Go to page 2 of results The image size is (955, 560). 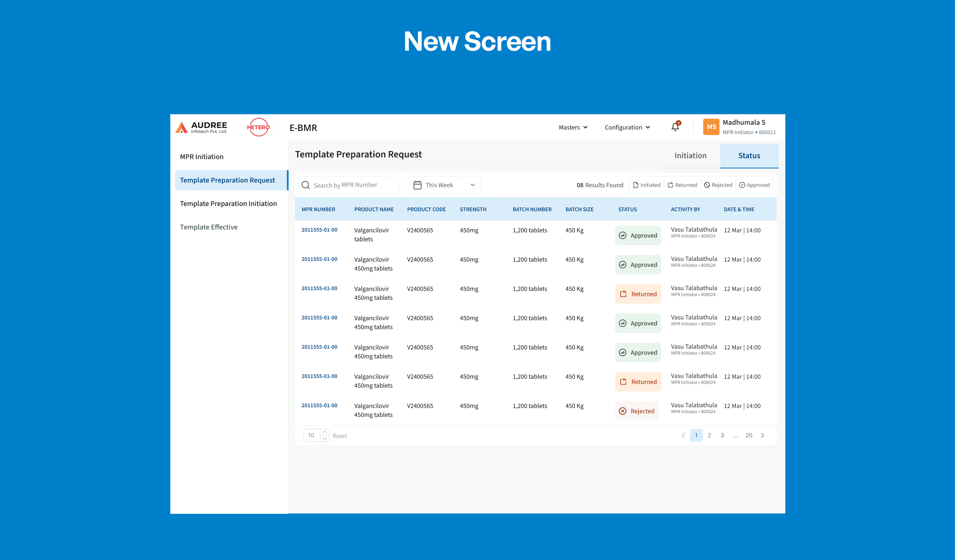pyautogui.click(x=709, y=435)
